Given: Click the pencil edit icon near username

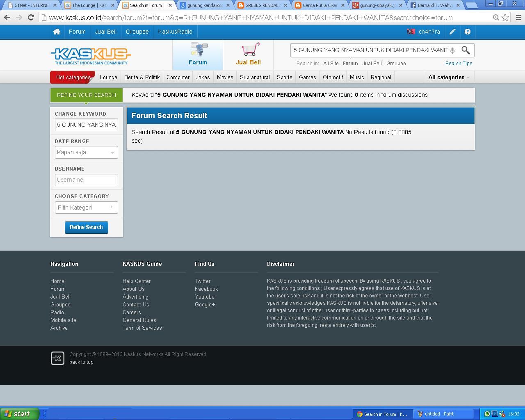Looking at the screenshot, I should (452, 32).
